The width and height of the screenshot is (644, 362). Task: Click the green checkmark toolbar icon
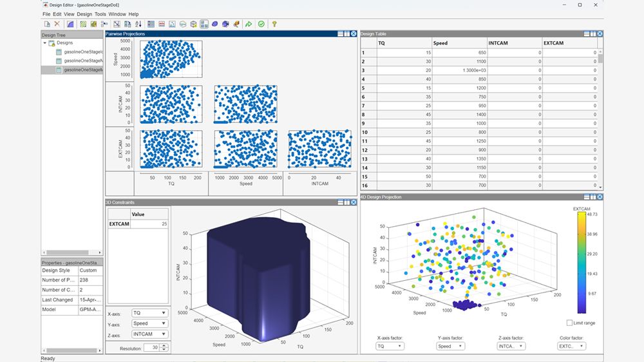click(x=261, y=24)
